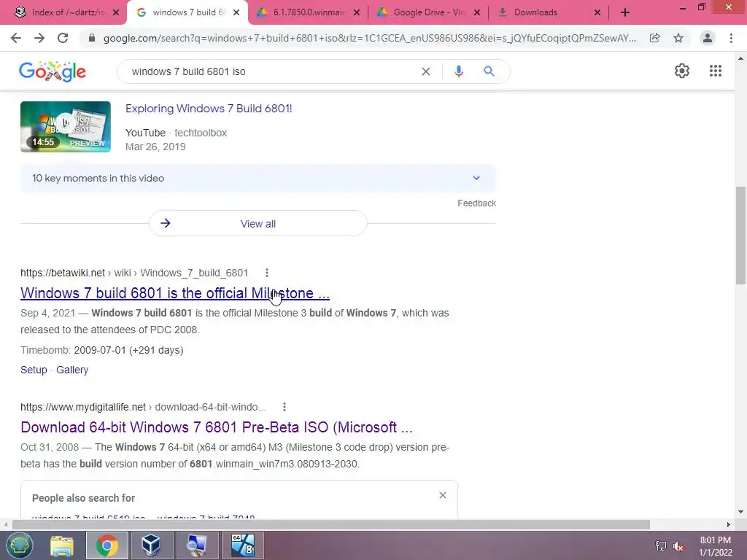The width and height of the screenshot is (747, 560).
Task: Open the monitor app taskbar icon
Action: pyautogui.click(x=197, y=545)
